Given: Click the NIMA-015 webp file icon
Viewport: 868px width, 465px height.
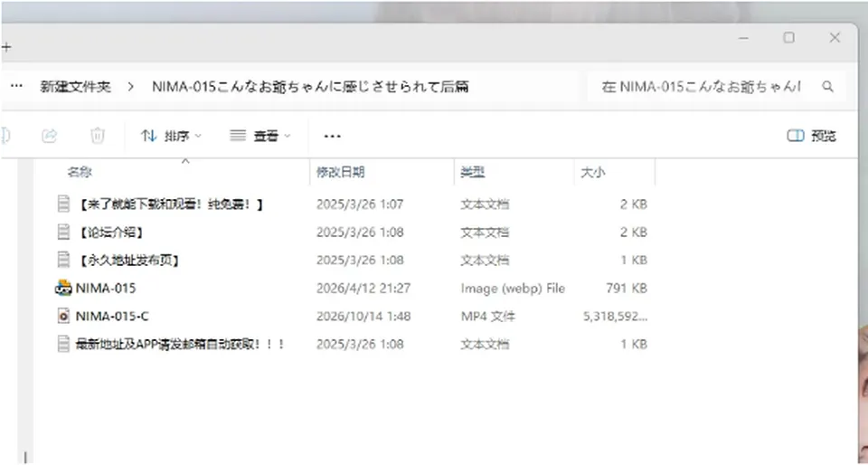Looking at the screenshot, I should point(63,288).
